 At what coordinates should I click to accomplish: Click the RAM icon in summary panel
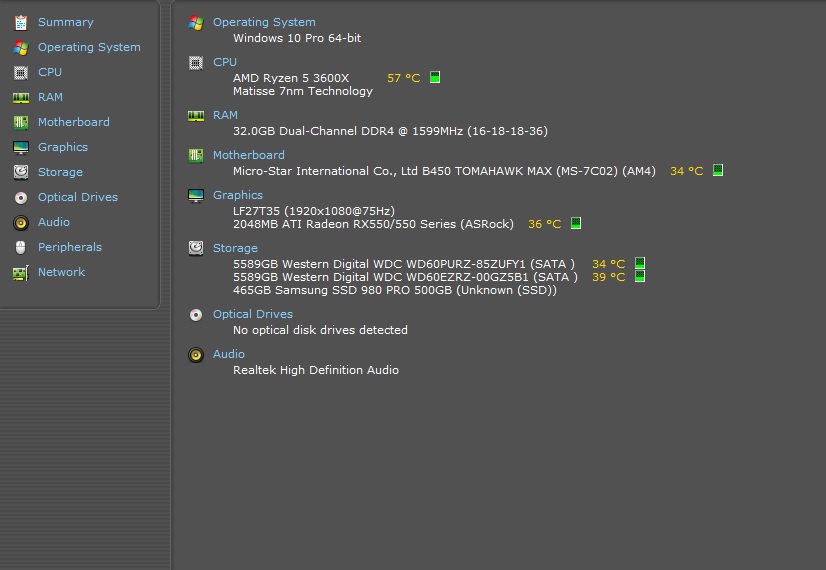tap(196, 116)
